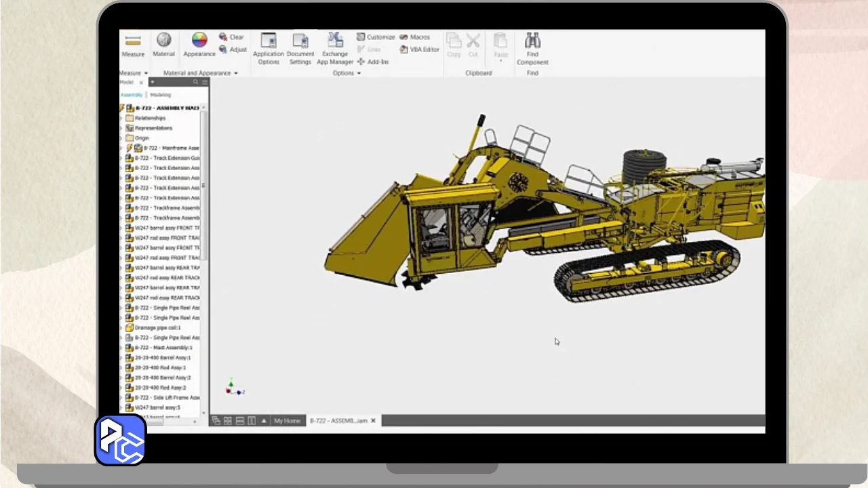868x488 pixels.
Task: Open Application Options
Action: (269, 41)
